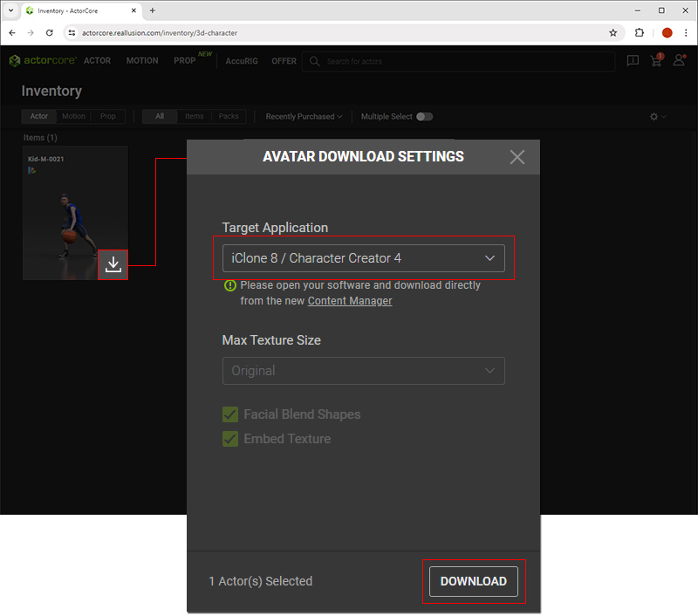Click the Inventory page heading
698x616 pixels.
pos(51,91)
